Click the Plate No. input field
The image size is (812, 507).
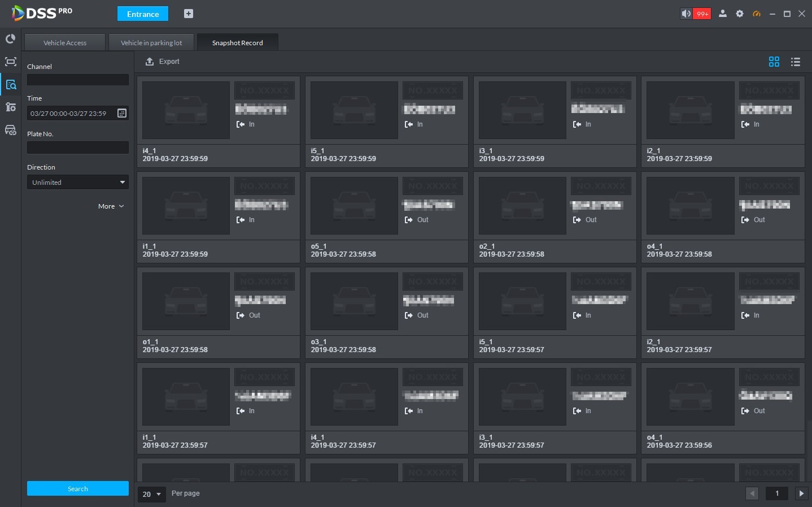point(78,148)
